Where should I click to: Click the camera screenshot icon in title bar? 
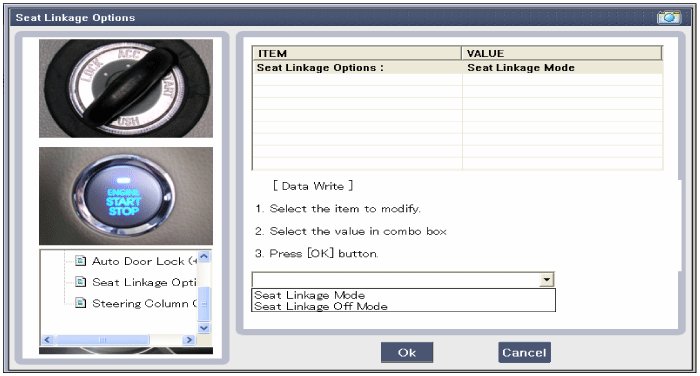(668, 17)
